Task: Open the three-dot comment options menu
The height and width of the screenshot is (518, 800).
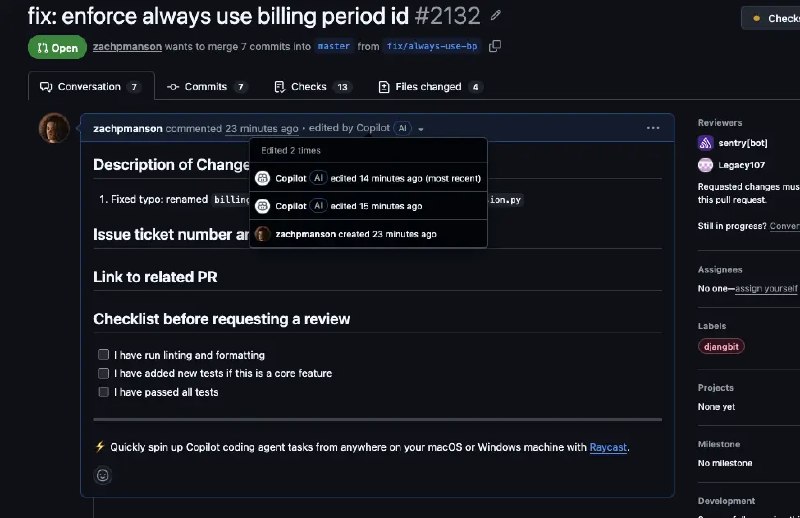Action: [653, 128]
